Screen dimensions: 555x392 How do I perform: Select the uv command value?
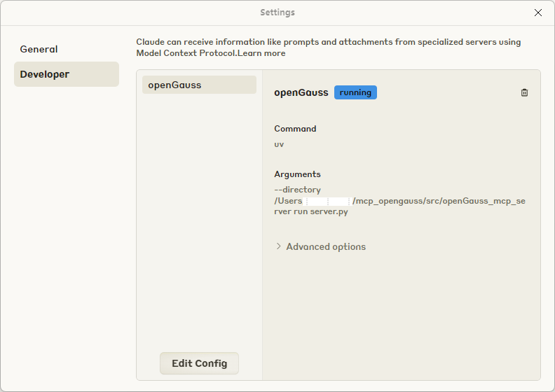279,144
